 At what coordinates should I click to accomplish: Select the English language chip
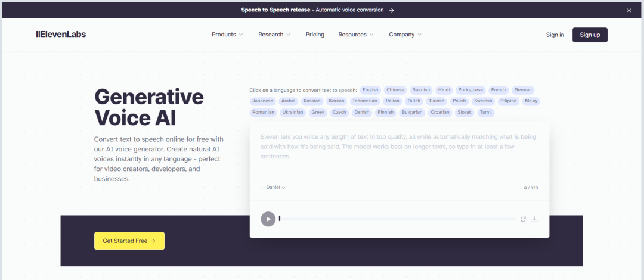pos(370,90)
